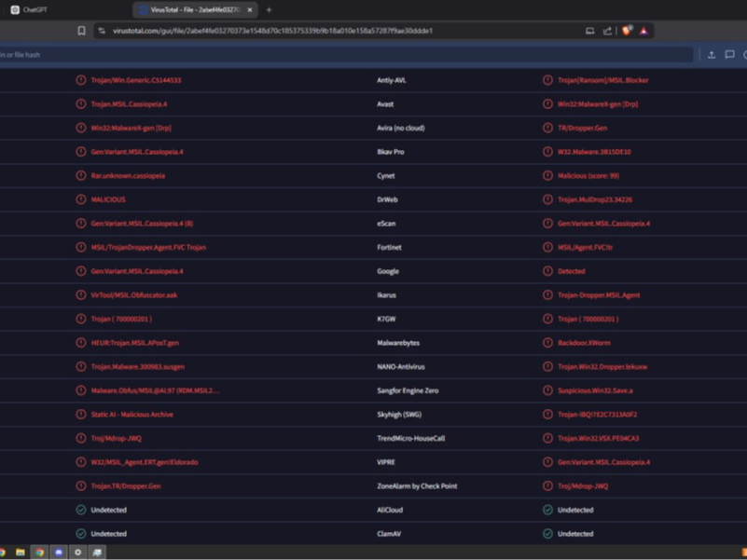Click the MSIL/Agent.FVC!tr result
This screenshot has width=747, height=560.
click(586, 248)
